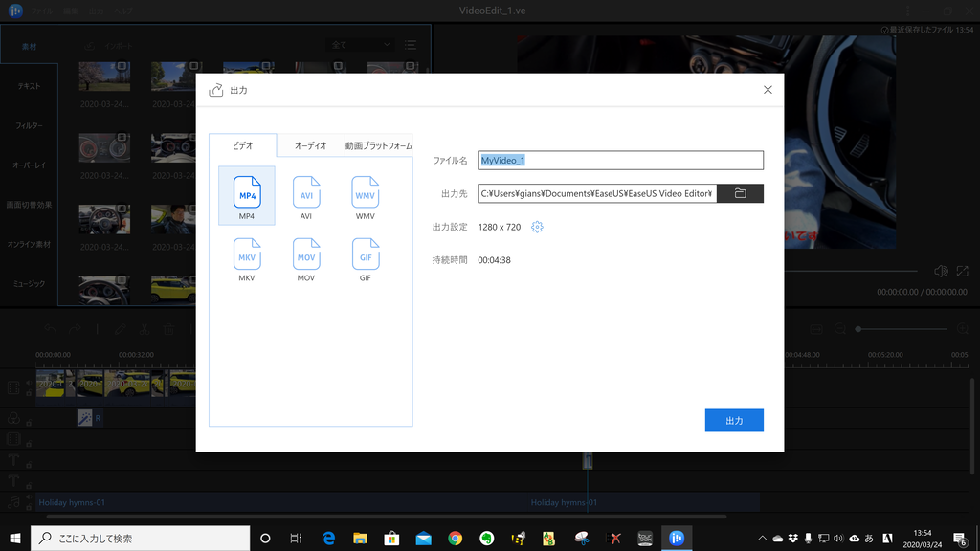Open the ミュージック sidebar panel
980x551 pixels.
pos(29,283)
